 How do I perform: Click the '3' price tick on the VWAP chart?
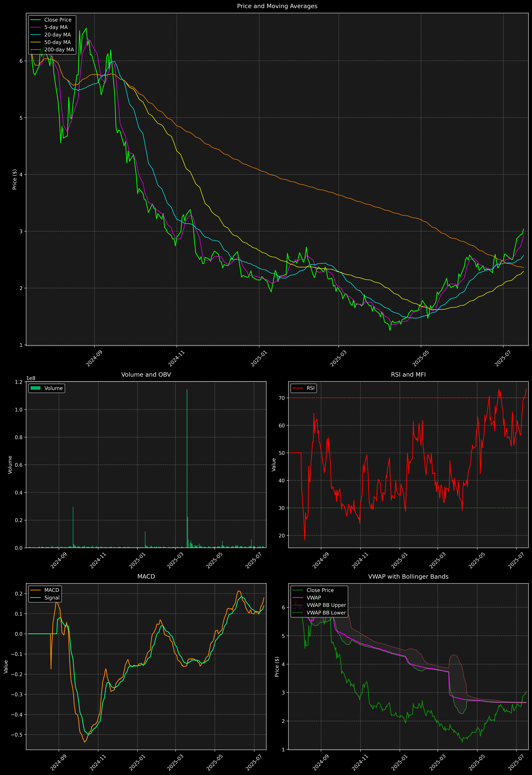point(283,693)
